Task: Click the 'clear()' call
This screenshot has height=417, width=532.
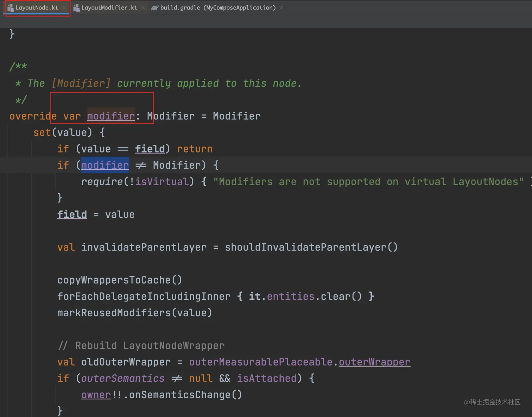Action: [x=341, y=296]
